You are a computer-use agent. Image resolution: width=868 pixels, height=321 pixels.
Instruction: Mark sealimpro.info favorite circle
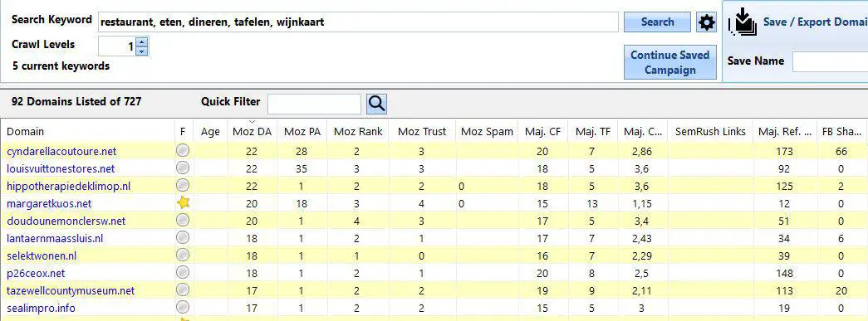pyautogui.click(x=183, y=307)
